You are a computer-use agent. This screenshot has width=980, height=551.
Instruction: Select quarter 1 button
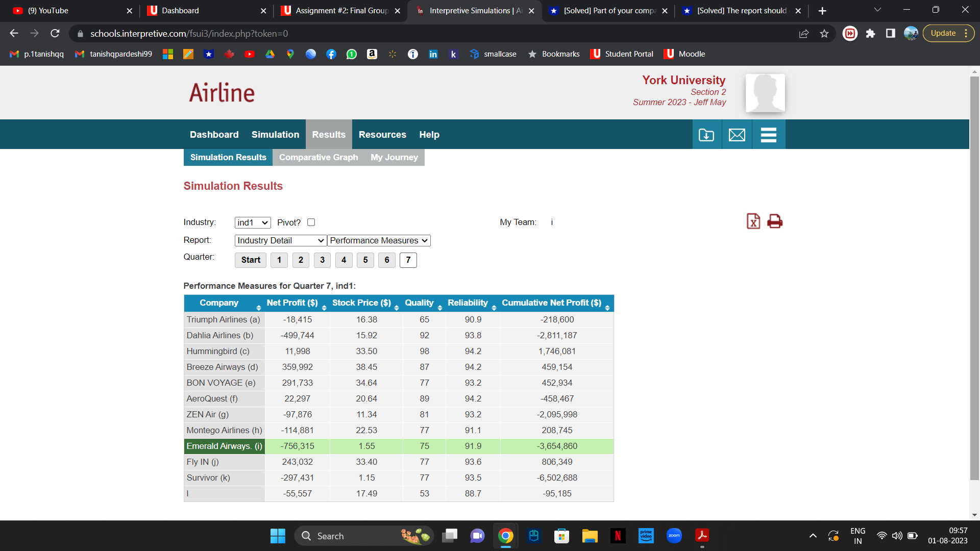279,260
